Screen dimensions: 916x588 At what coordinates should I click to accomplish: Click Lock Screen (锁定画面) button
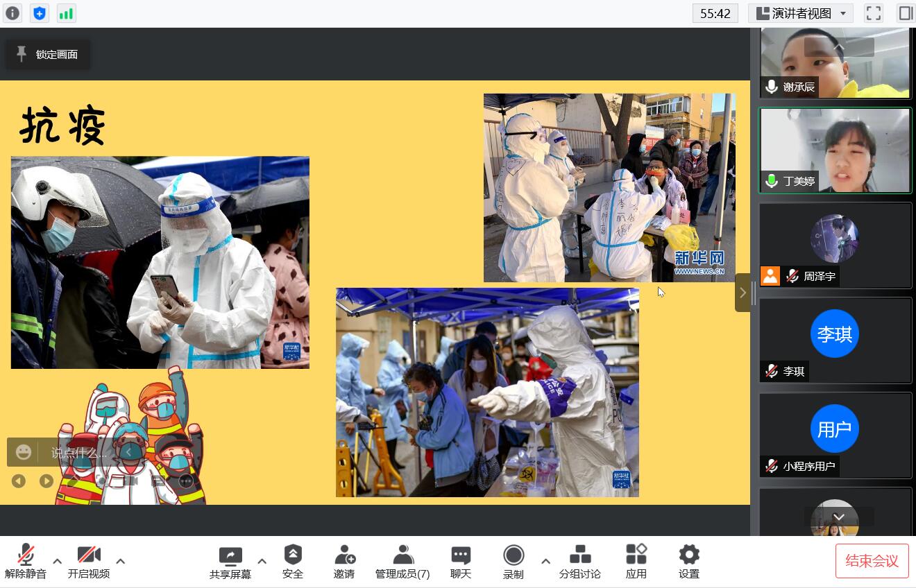48,54
